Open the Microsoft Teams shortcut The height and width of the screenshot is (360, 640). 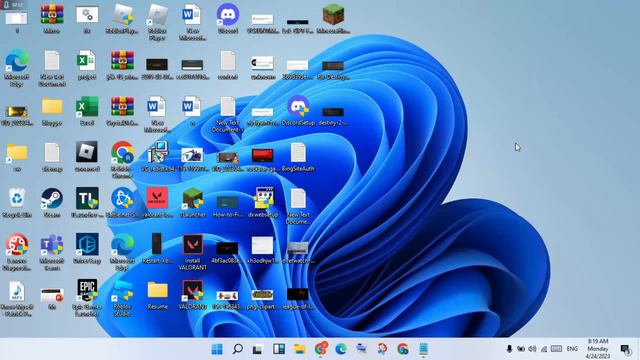(52, 245)
